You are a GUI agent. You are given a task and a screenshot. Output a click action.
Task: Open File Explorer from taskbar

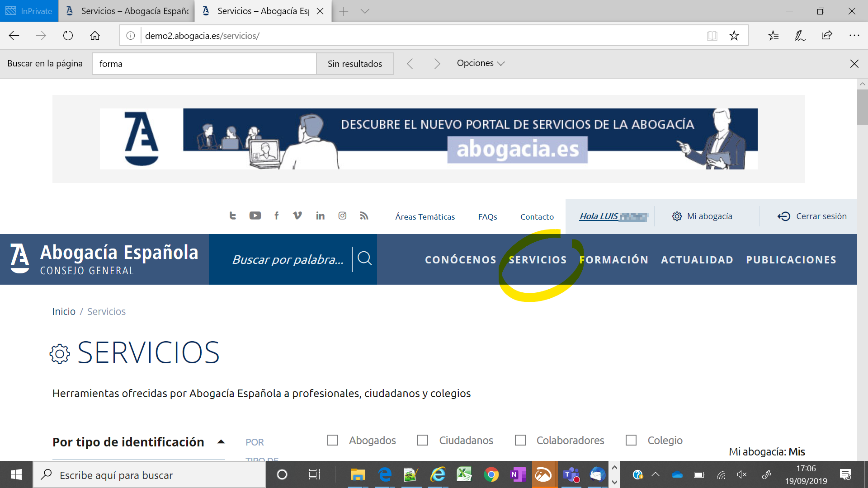coord(358,474)
